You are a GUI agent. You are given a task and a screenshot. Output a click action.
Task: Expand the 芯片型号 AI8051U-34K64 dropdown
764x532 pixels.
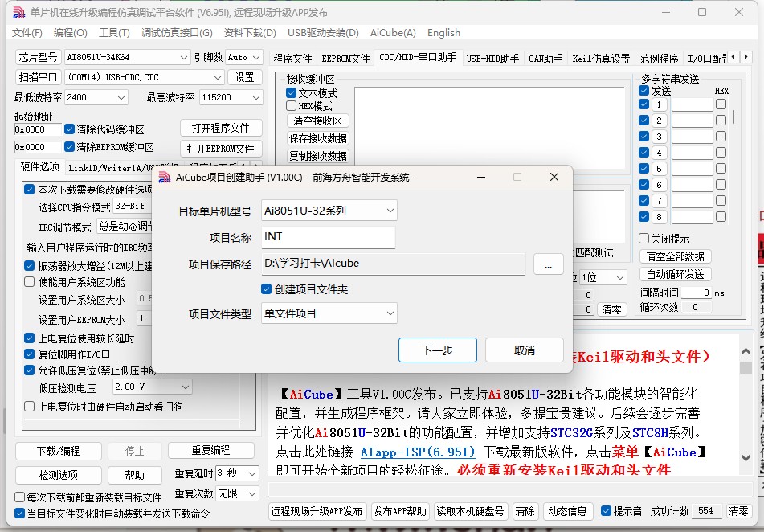pos(184,57)
